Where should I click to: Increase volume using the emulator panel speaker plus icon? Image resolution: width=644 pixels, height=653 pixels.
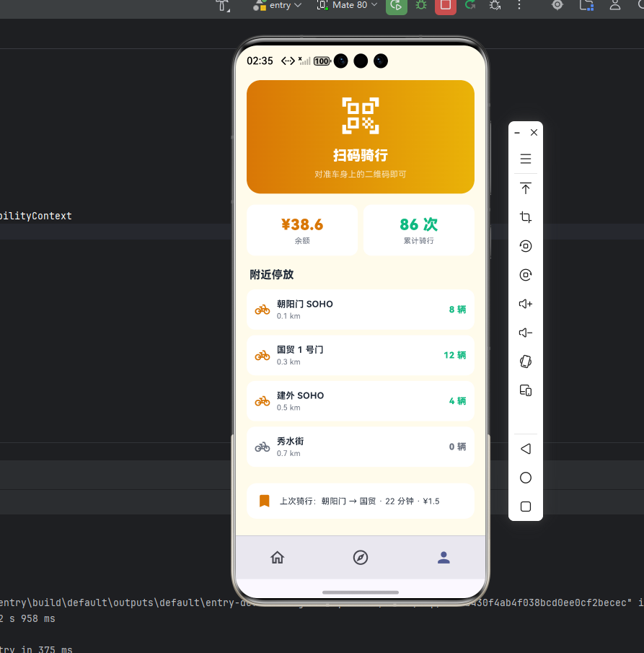pyautogui.click(x=526, y=304)
